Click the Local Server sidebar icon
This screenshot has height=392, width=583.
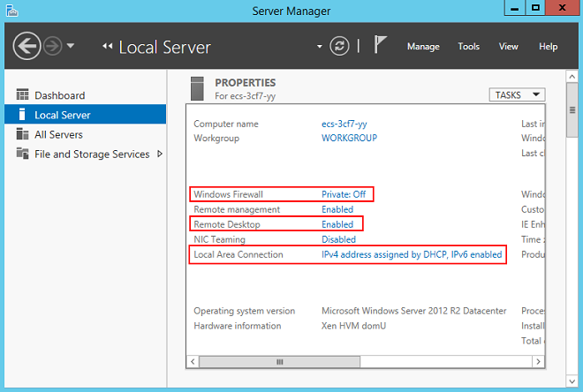pos(22,114)
